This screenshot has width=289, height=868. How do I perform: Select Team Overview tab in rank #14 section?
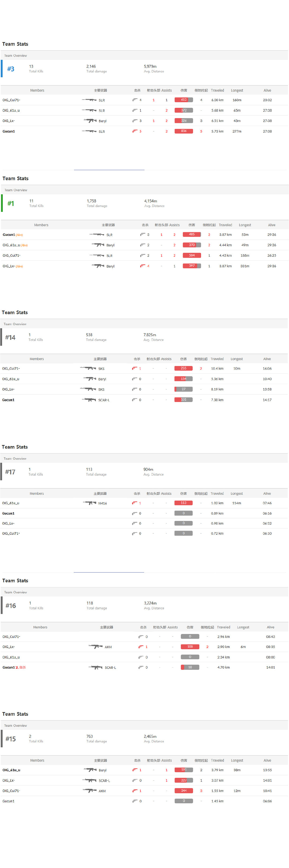[x=15, y=324]
